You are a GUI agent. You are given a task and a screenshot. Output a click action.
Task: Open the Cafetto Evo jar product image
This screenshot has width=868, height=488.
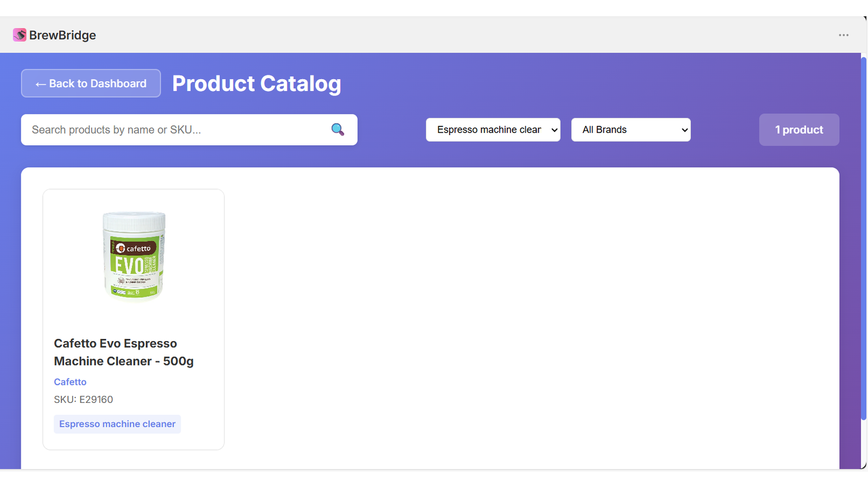pyautogui.click(x=134, y=255)
